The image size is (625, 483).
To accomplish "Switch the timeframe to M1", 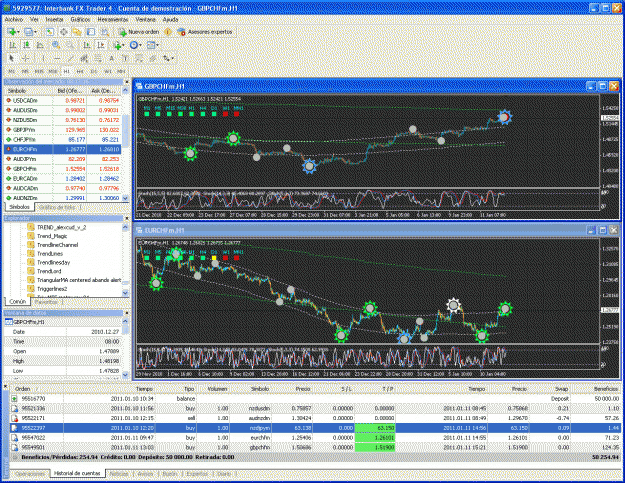I will point(12,71).
